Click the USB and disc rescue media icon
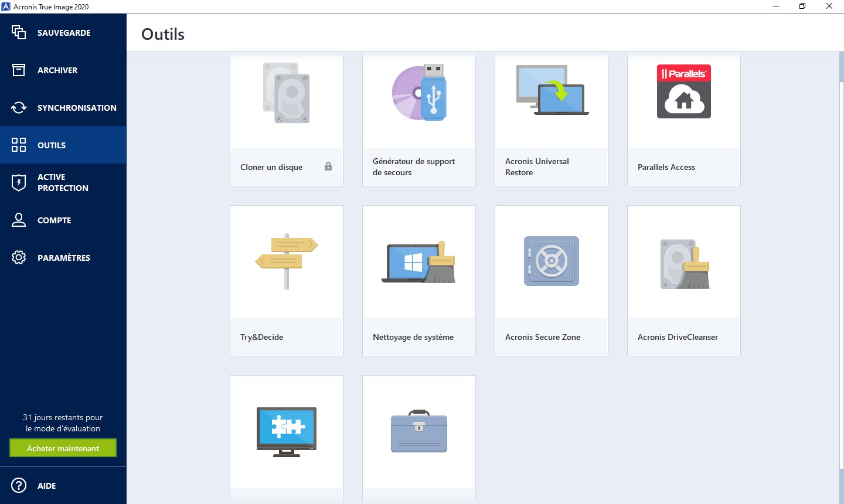This screenshot has width=844, height=504. coord(419,93)
